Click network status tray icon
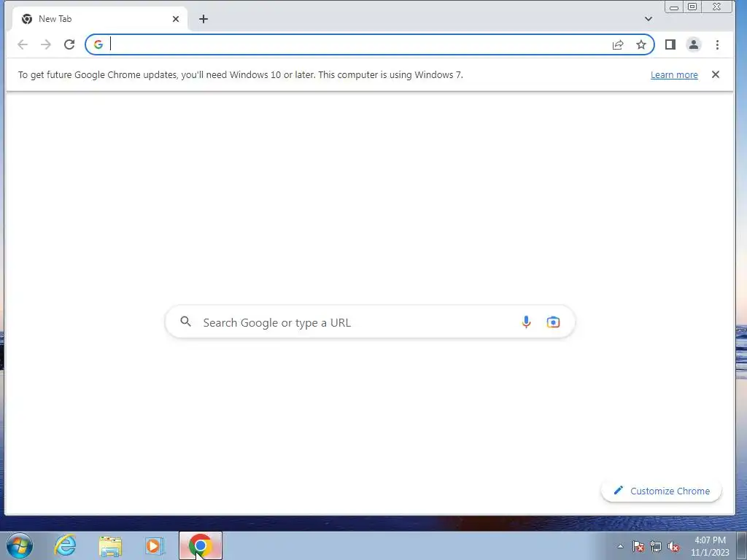The width and height of the screenshot is (747, 560). pos(656,546)
